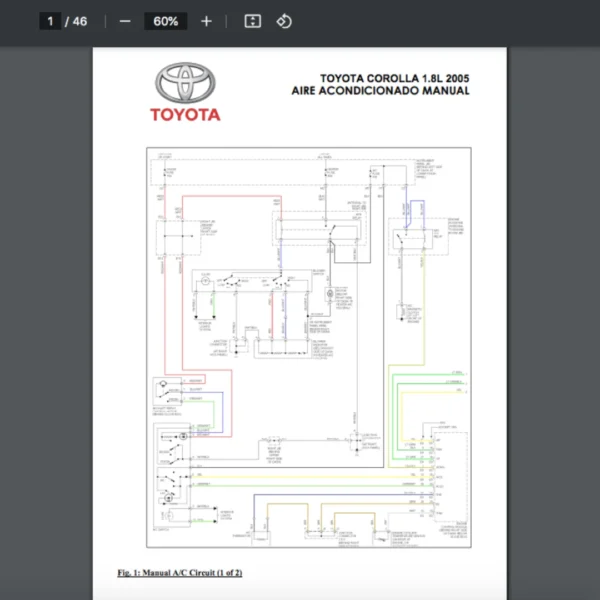
Task: Zoom out with the minus button
Action: coord(125,21)
